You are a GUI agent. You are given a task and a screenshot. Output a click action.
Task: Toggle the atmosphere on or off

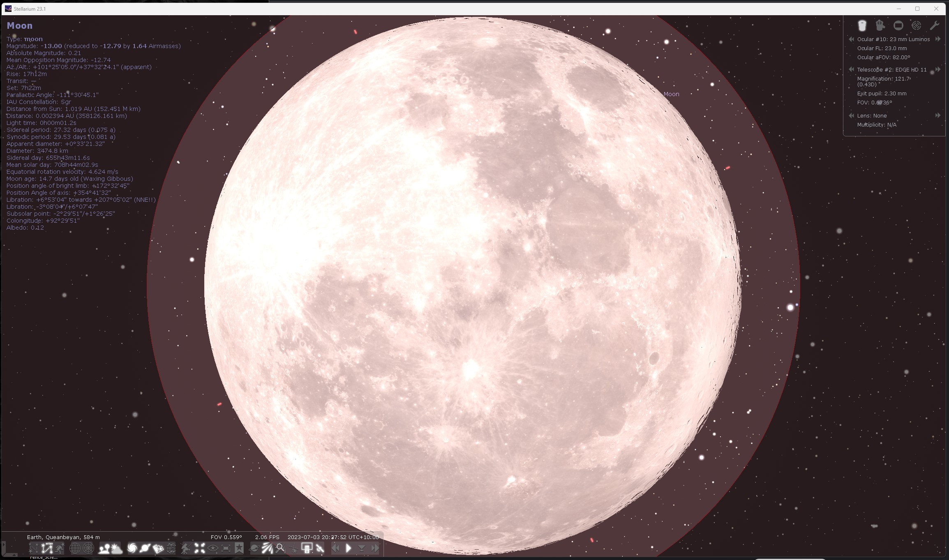tap(117, 548)
